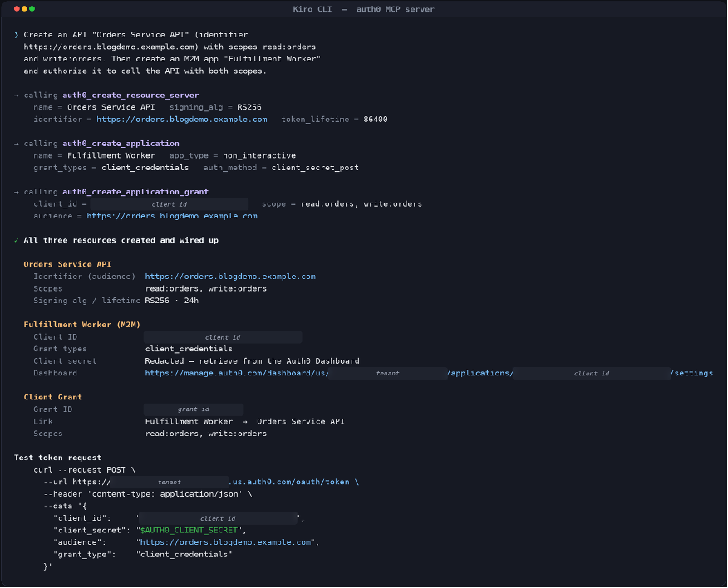The height and width of the screenshot is (588, 728).
Task: Click redacted client id in curl JSON data
Action: (x=218, y=518)
